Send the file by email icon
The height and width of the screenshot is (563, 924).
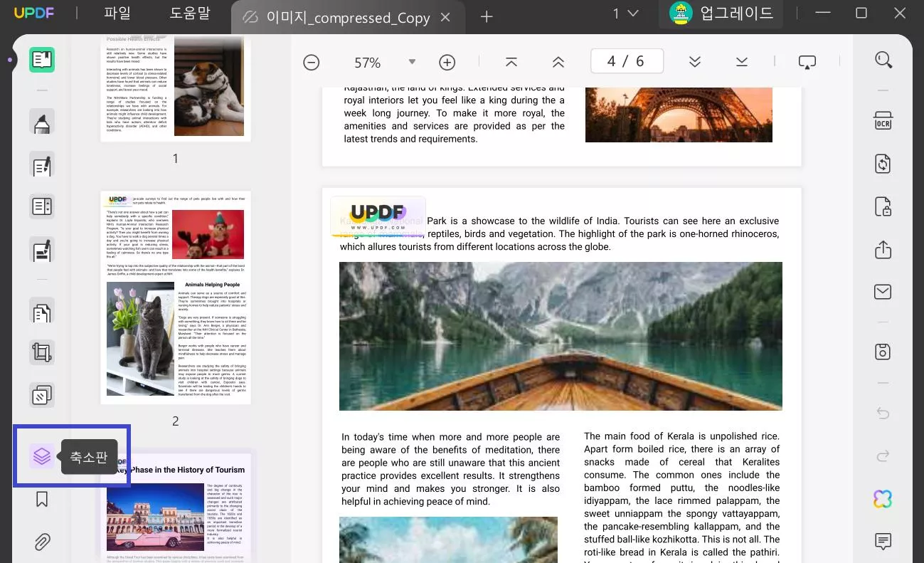tap(883, 291)
